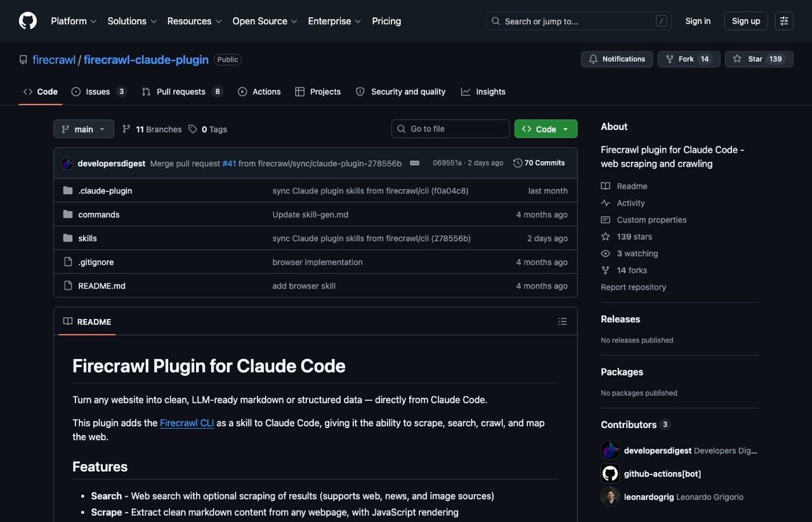
Task: Click the README.md file icon
Action: coord(68,285)
